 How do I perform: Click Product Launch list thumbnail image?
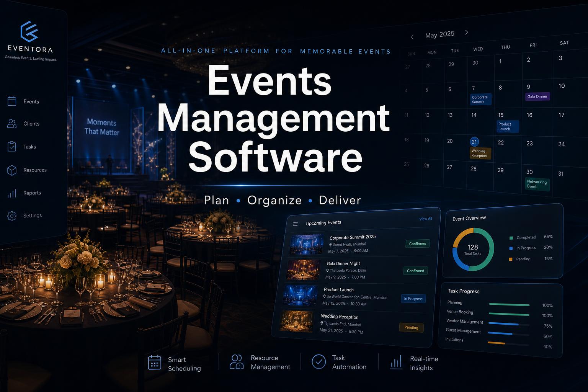click(x=301, y=296)
